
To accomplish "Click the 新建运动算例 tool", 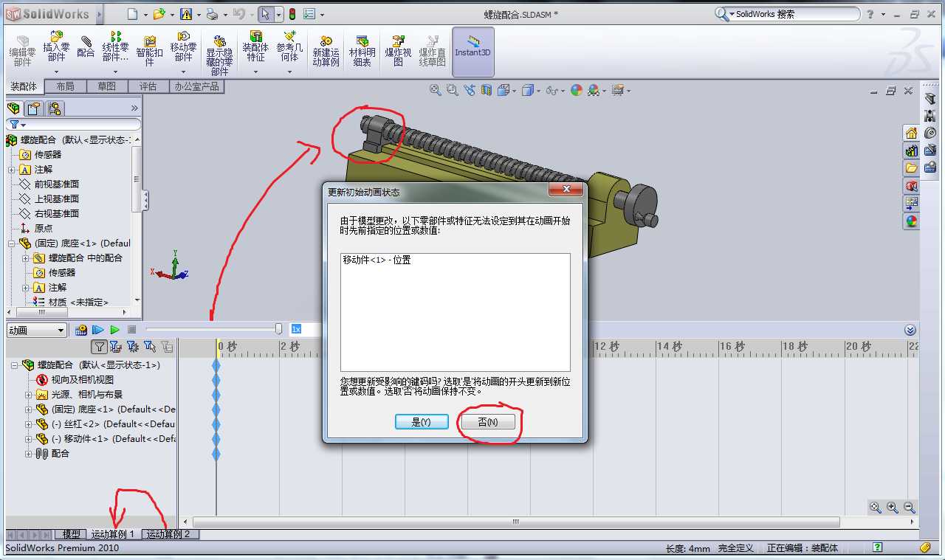I will click(x=326, y=51).
